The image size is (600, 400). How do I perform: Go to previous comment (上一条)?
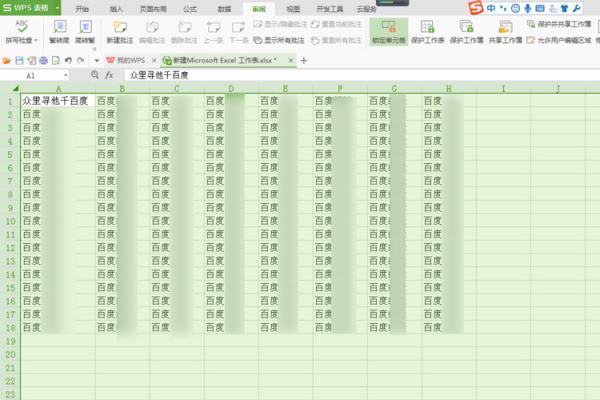tap(213, 31)
